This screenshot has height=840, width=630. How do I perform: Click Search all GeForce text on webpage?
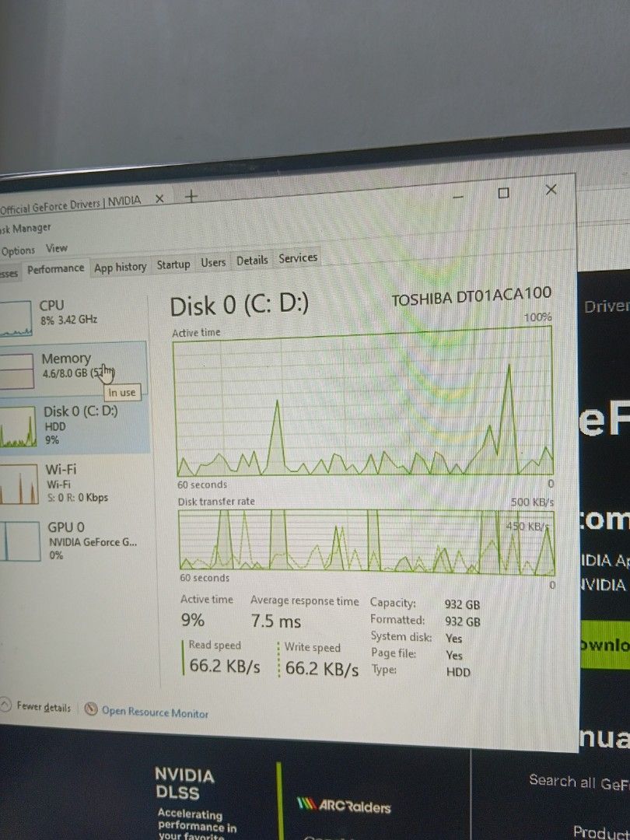click(579, 782)
